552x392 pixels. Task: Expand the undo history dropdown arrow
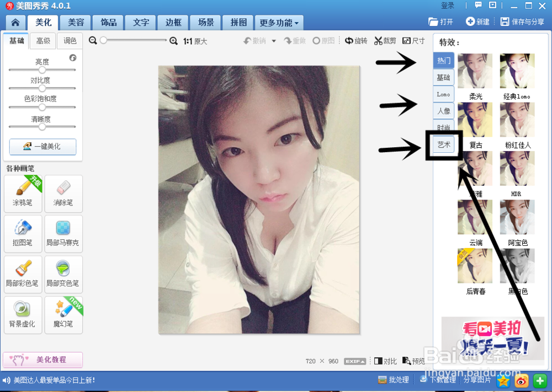pyautogui.click(x=274, y=41)
